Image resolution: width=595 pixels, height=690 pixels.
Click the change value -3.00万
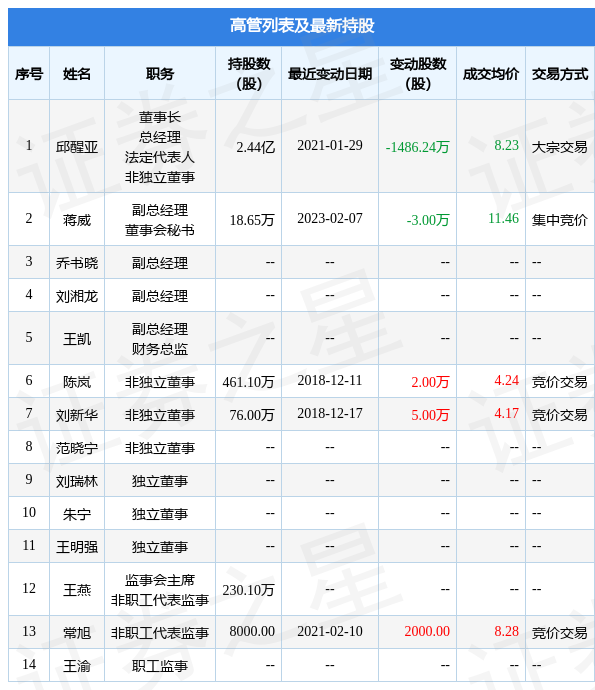[428, 220]
